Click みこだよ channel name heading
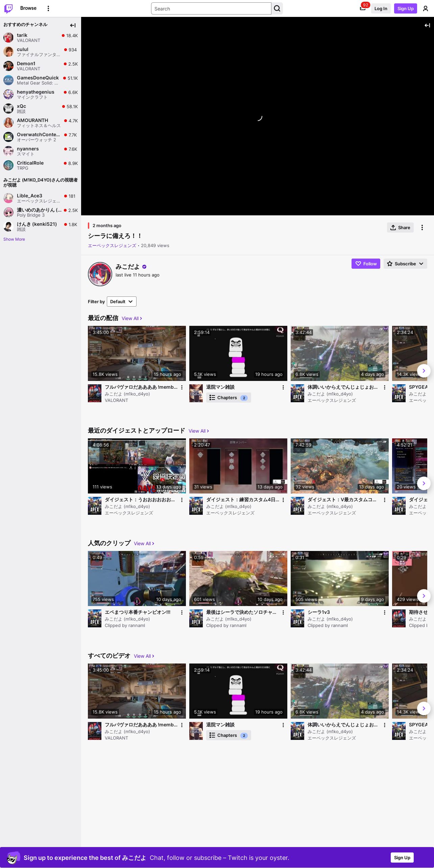 127,267
